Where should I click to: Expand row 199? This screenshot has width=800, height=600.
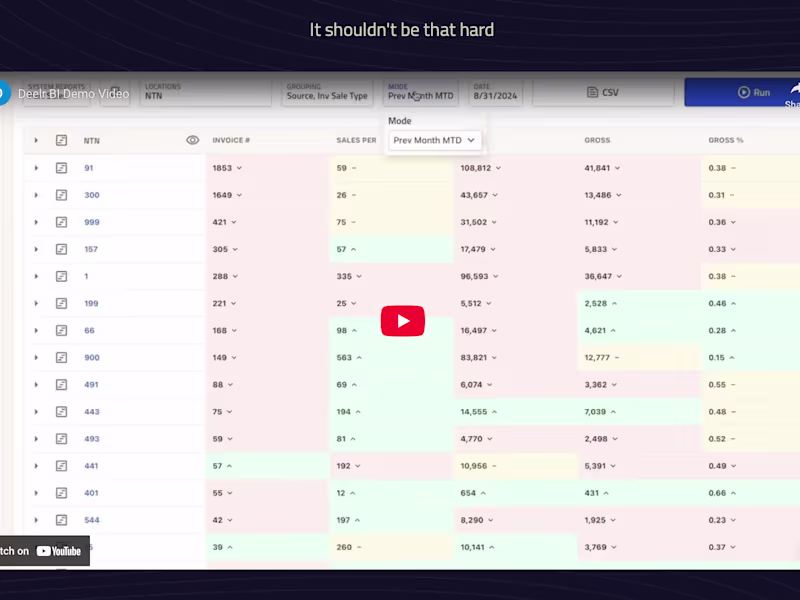(36, 303)
